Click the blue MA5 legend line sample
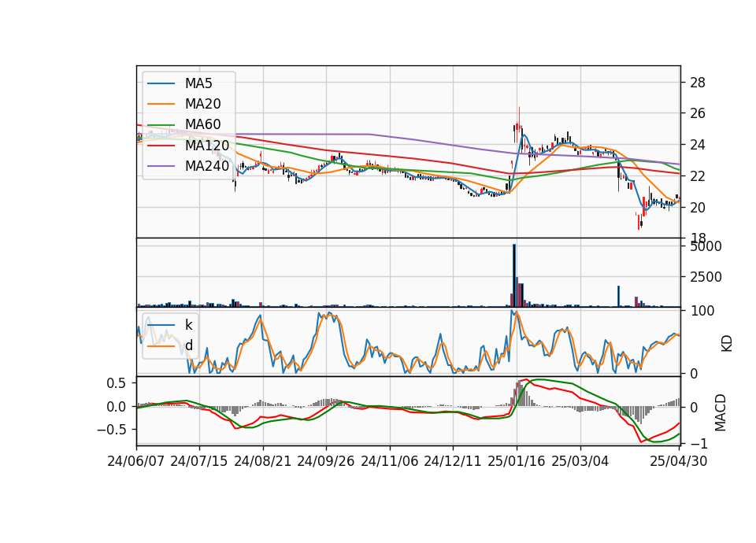 pyautogui.click(x=161, y=83)
